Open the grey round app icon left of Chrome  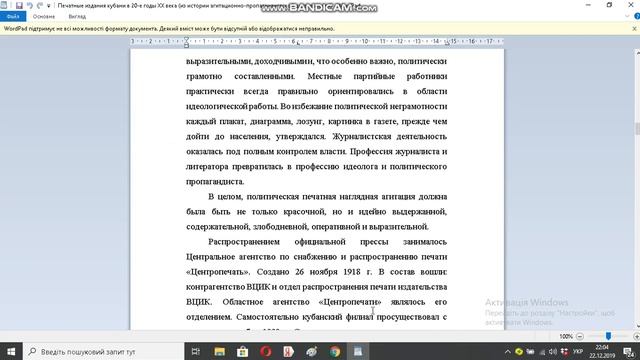[x=312, y=351]
